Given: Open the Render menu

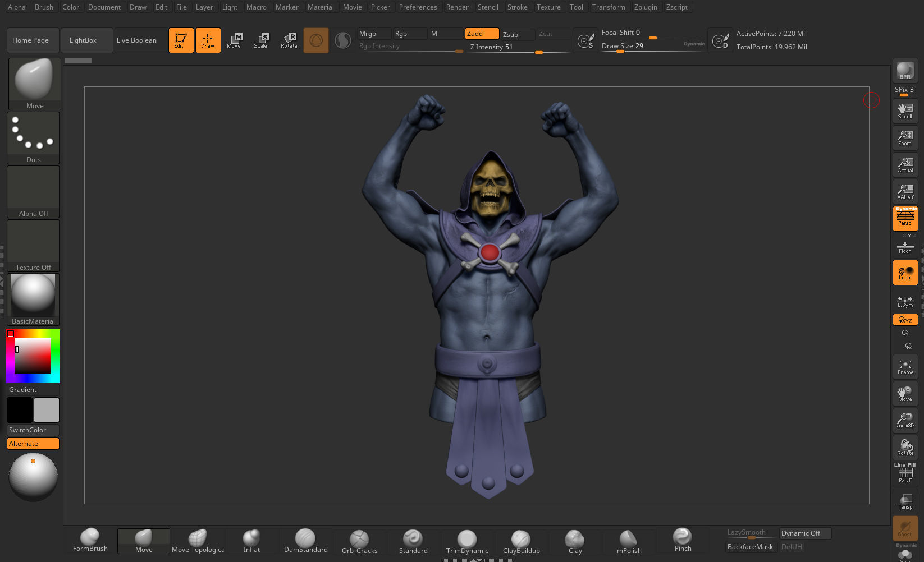Looking at the screenshot, I should 457,7.
